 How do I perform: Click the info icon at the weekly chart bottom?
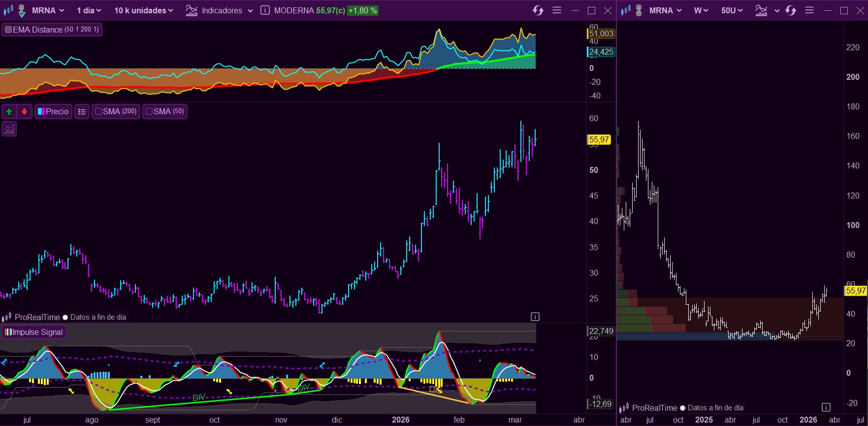(x=826, y=407)
